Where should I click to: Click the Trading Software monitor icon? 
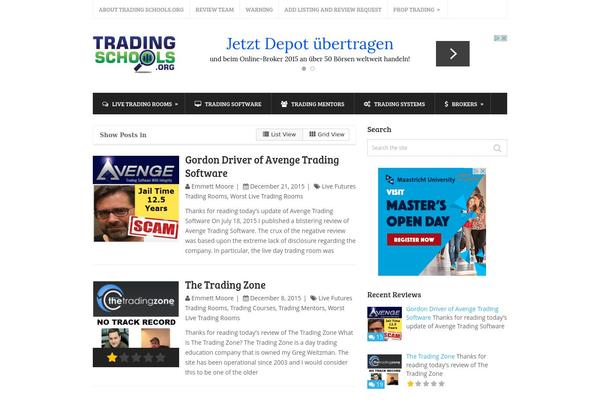point(197,104)
